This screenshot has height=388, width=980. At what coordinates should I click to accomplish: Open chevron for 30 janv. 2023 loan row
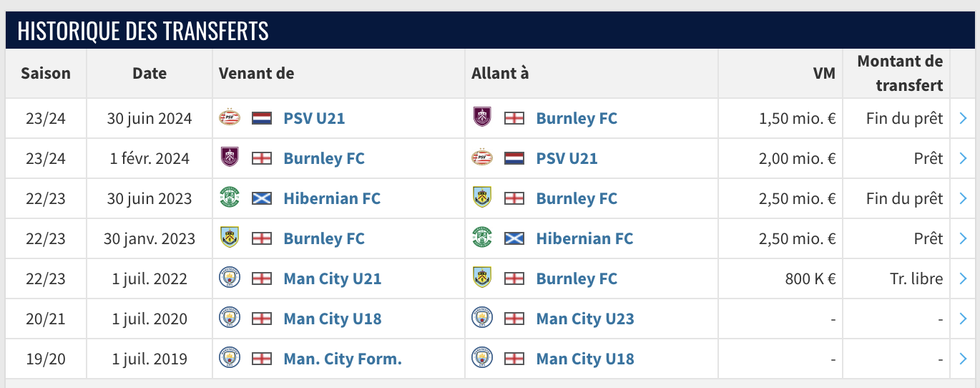(x=963, y=238)
